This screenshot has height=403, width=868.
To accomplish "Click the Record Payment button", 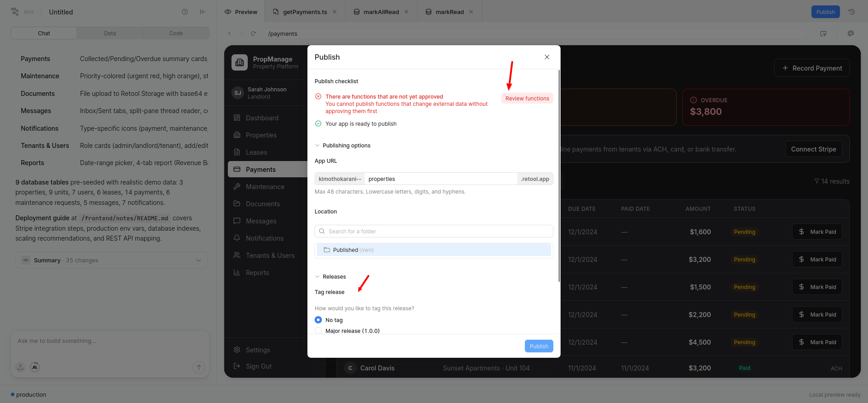I will point(812,68).
